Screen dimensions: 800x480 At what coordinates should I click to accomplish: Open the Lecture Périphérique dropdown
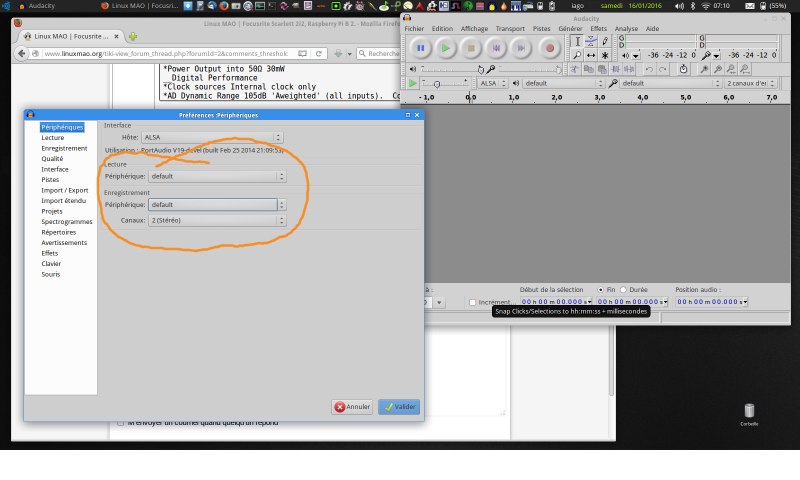pos(217,176)
